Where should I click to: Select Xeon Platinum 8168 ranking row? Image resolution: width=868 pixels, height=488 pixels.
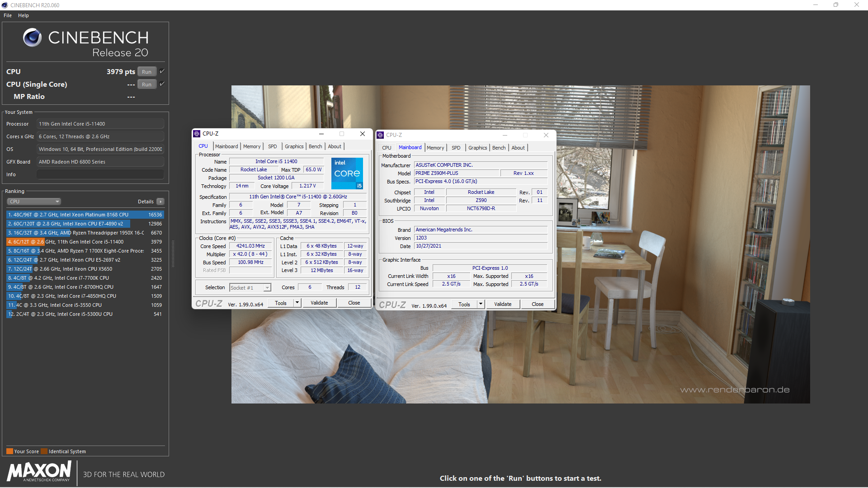(x=85, y=215)
